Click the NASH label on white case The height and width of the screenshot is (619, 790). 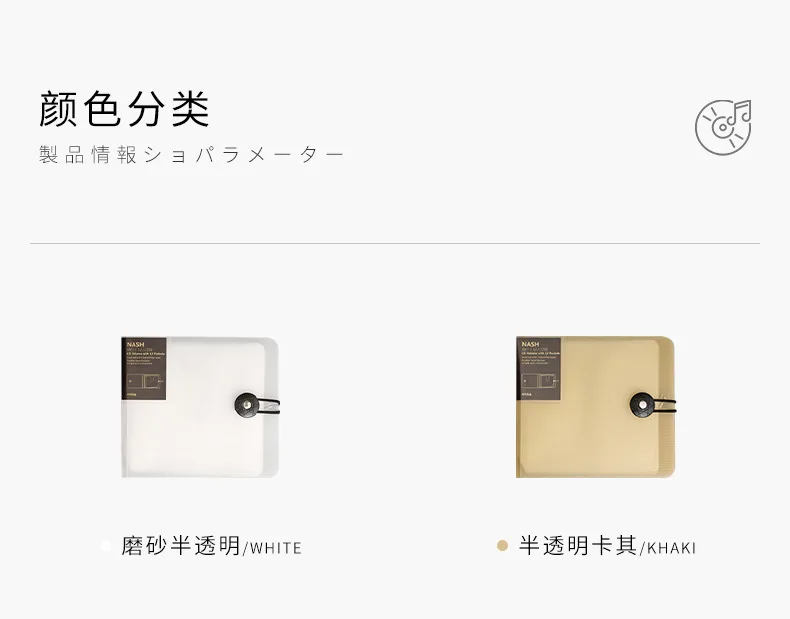coord(136,345)
